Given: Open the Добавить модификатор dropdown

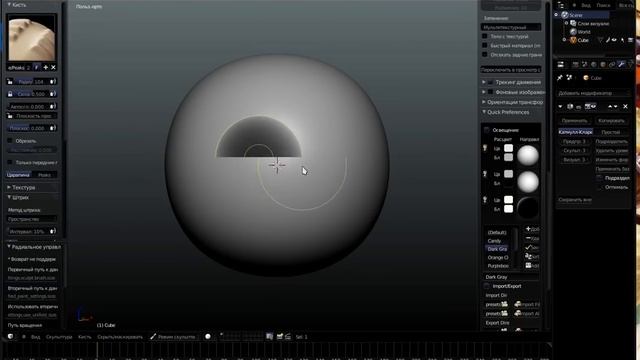Looking at the screenshot, I should (594, 93).
